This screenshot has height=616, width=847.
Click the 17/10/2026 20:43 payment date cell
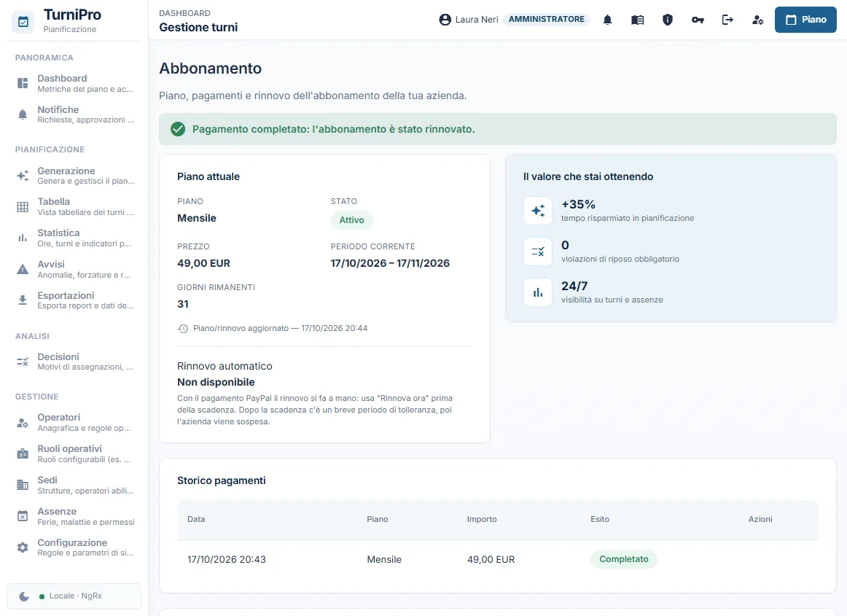pos(227,560)
